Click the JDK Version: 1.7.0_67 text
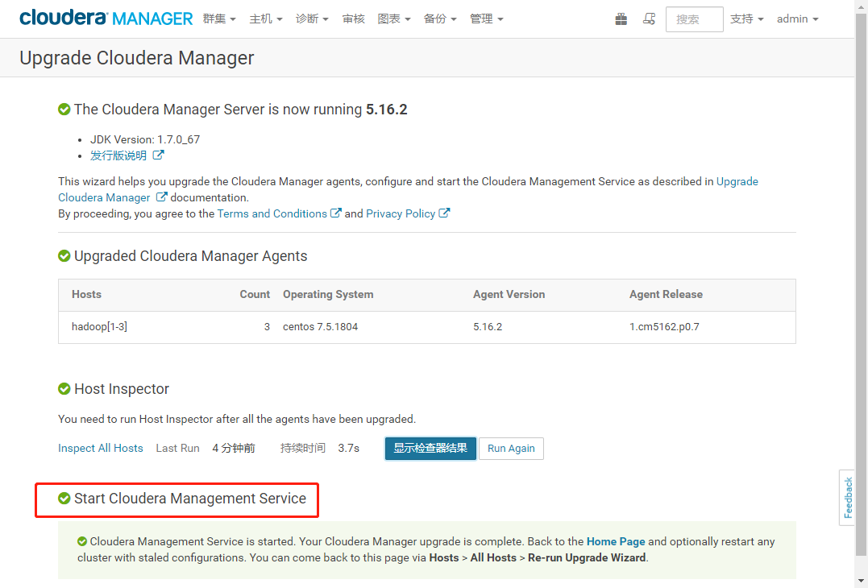The height and width of the screenshot is (588, 868). (x=145, y=139)
